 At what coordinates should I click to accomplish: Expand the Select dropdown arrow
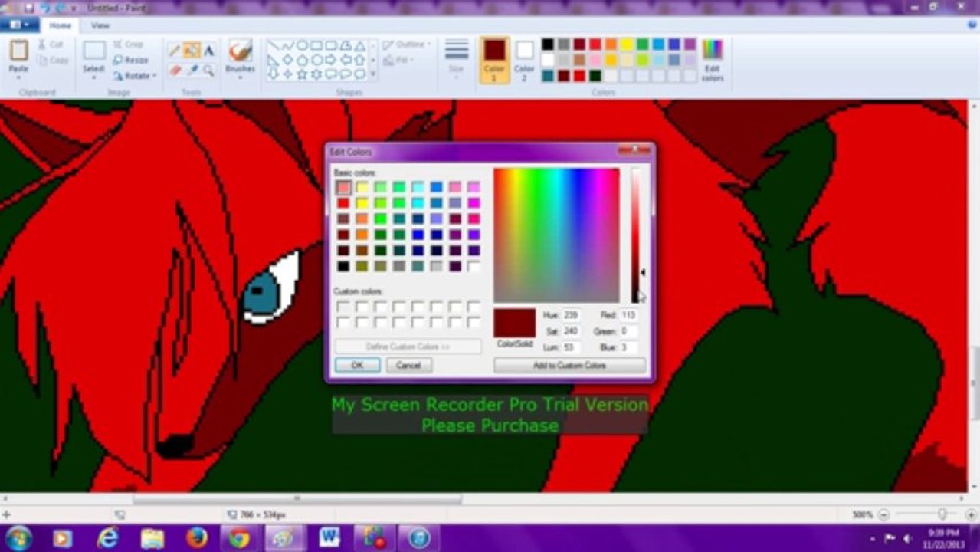pos(93,78)
